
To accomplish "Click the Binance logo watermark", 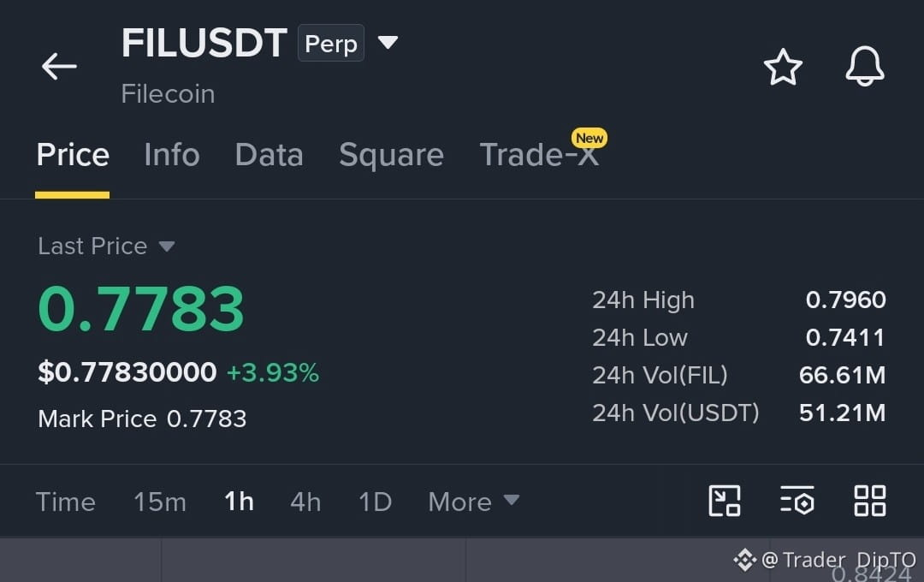I will [745, 559].
